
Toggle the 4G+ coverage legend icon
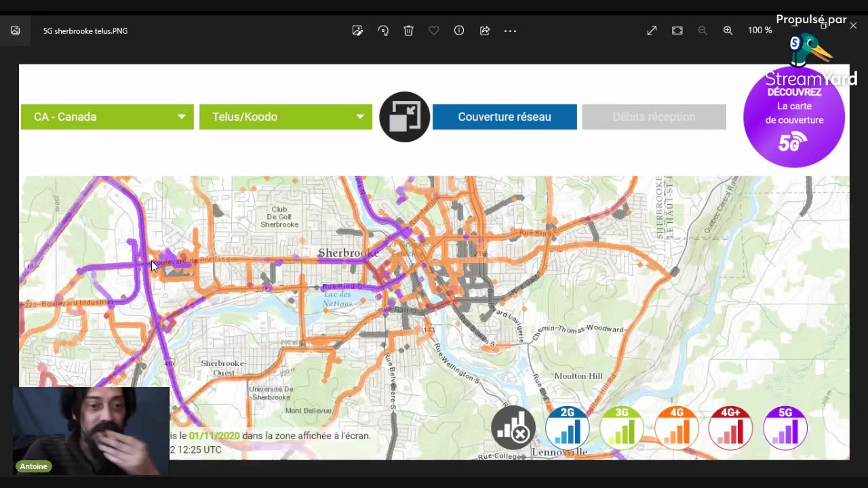coord(730,428)
